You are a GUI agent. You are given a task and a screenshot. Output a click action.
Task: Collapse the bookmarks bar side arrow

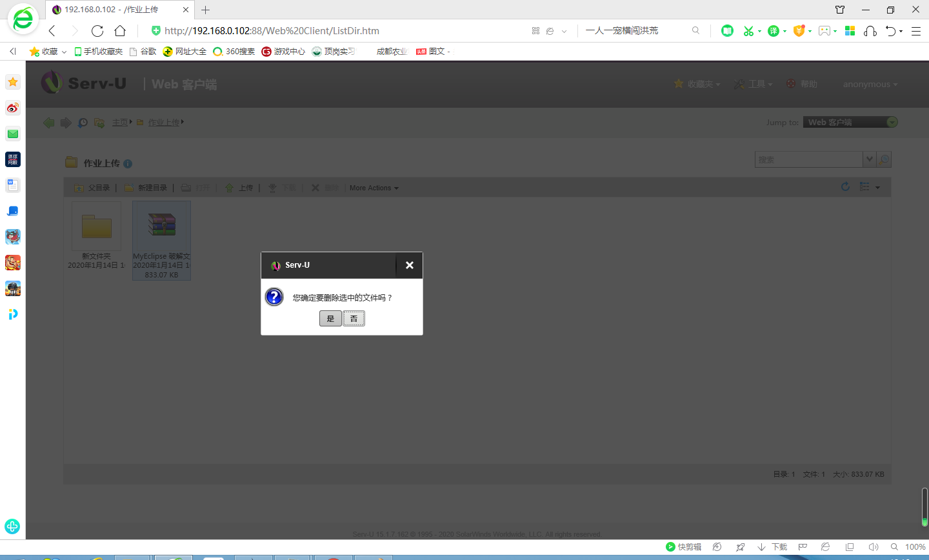[x=12, y=52]
